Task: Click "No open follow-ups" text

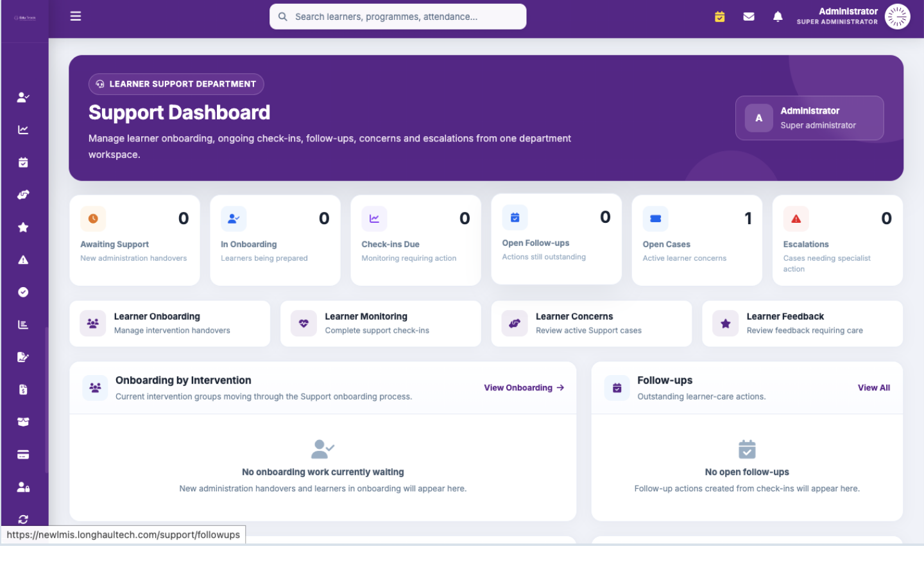Action: click(747, 472)
